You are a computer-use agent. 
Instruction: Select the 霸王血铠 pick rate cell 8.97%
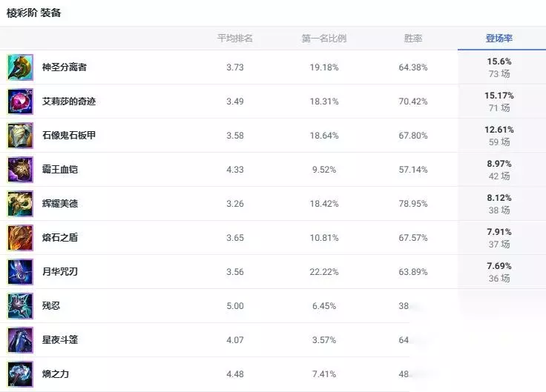click(x=499, y=164)
